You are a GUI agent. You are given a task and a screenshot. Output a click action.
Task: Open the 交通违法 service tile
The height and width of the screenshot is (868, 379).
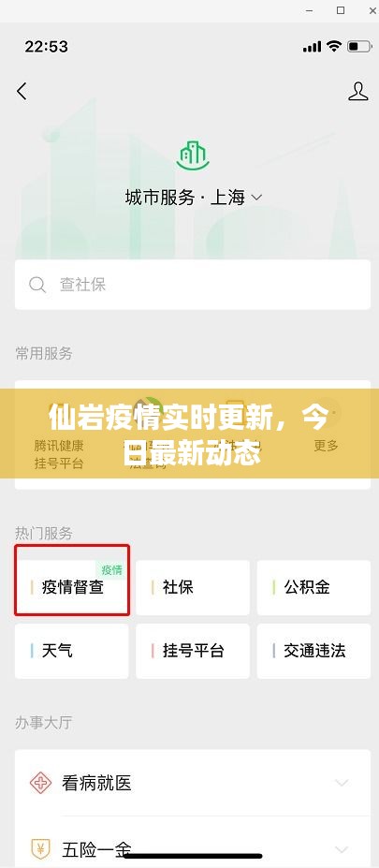pos(313,651)
